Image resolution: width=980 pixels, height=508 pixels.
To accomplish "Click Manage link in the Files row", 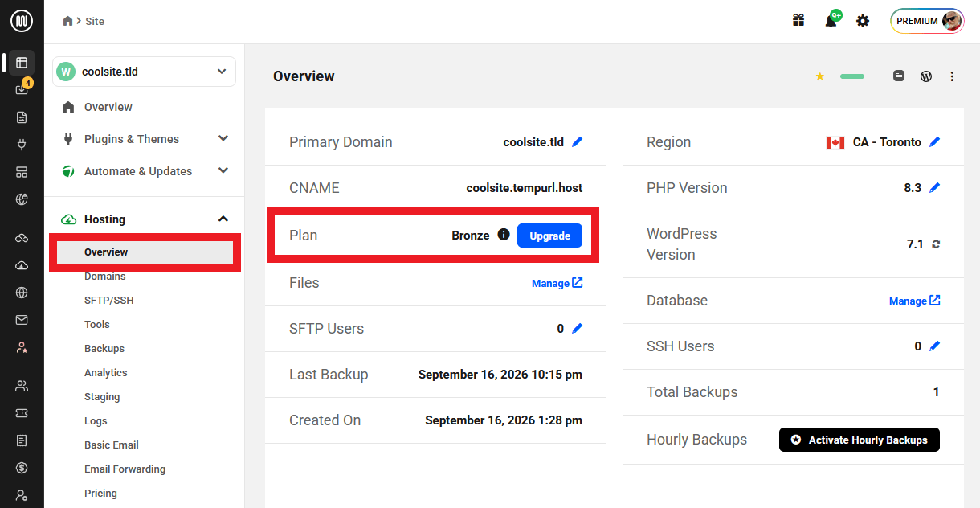I will coord(557,283).
